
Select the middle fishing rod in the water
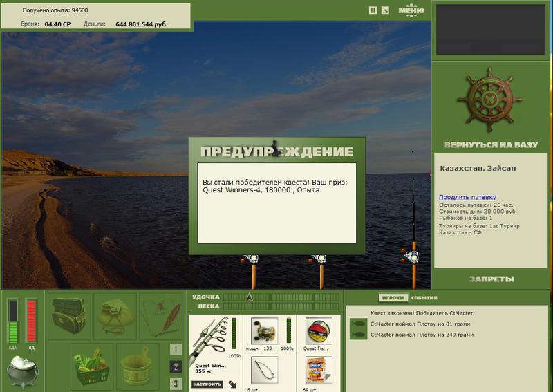tap(321, 272)
